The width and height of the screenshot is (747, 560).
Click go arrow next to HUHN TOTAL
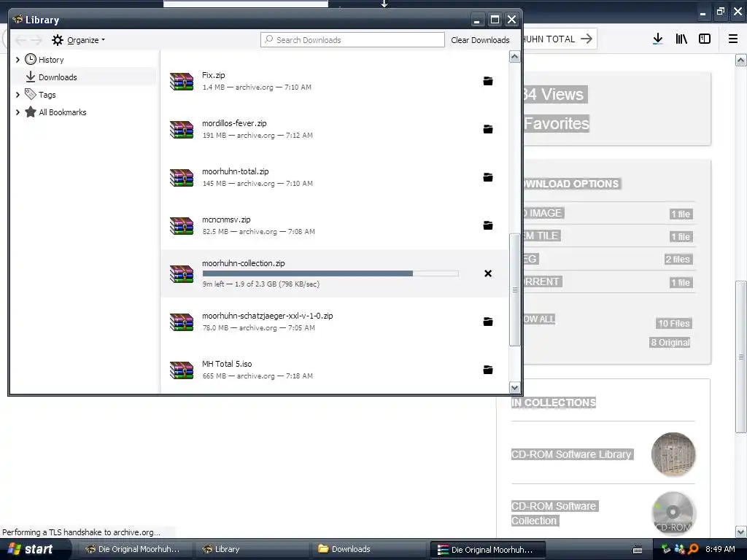(x=587, y=39)
